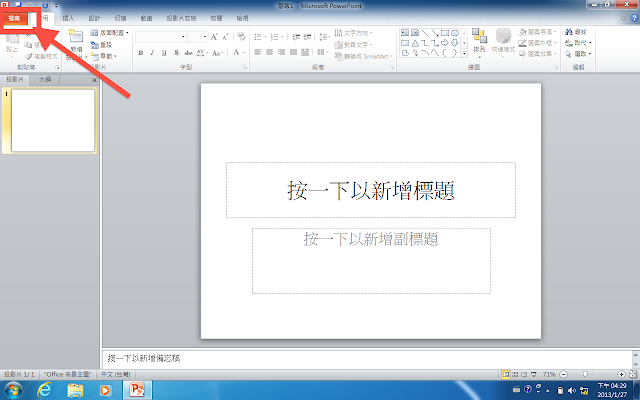Toggle Center text alignment

(269, 52)
